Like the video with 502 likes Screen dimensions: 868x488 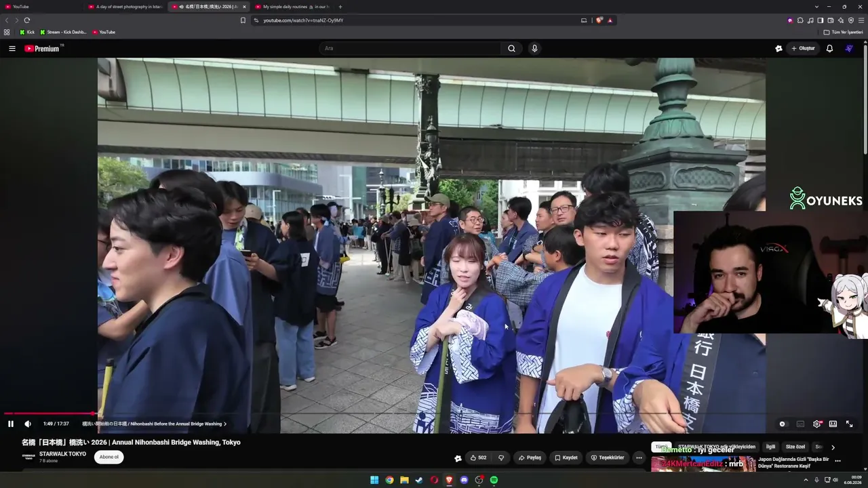[x=478, y=457]
